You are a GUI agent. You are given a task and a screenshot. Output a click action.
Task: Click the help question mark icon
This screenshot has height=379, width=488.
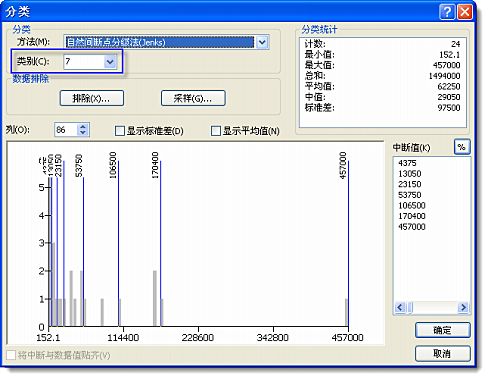447,12
